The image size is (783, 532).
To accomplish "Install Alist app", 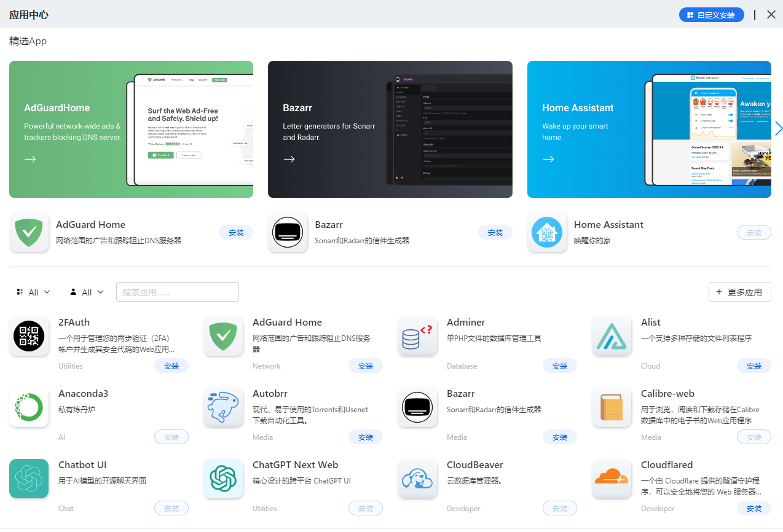I will click(754, 366).
